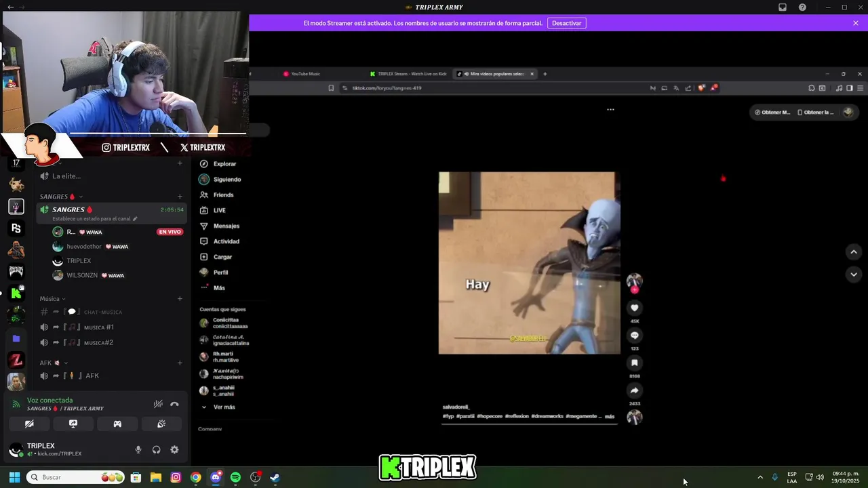
Task: Open TikTok Actividad notifications
Action: point(220,241)
